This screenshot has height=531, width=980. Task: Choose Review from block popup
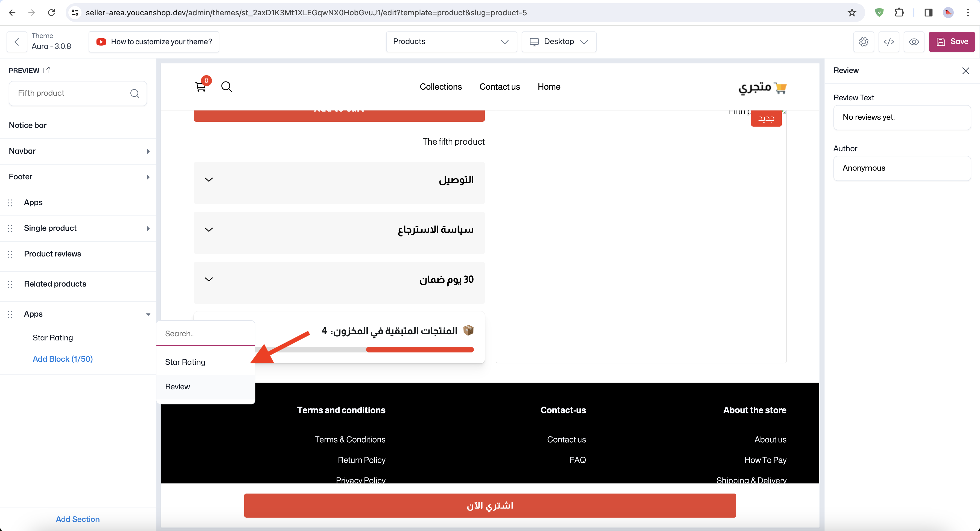coord(205,387)
